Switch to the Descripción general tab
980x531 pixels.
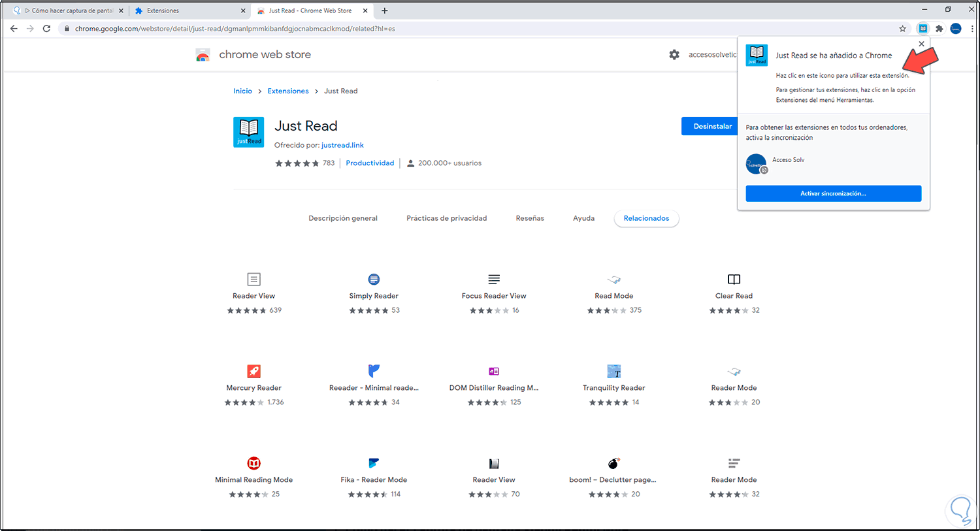click(343, 218)
